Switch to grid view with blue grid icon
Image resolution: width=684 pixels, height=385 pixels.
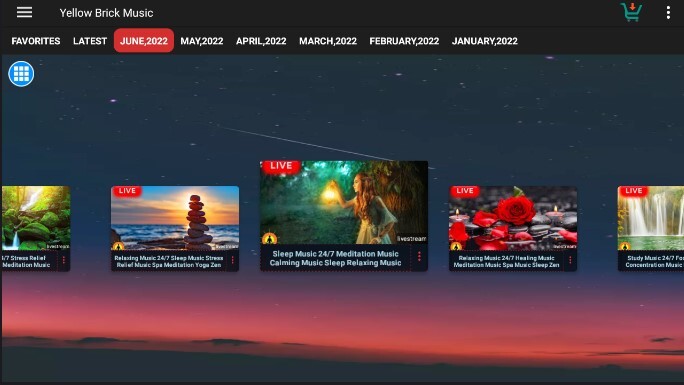21,74
